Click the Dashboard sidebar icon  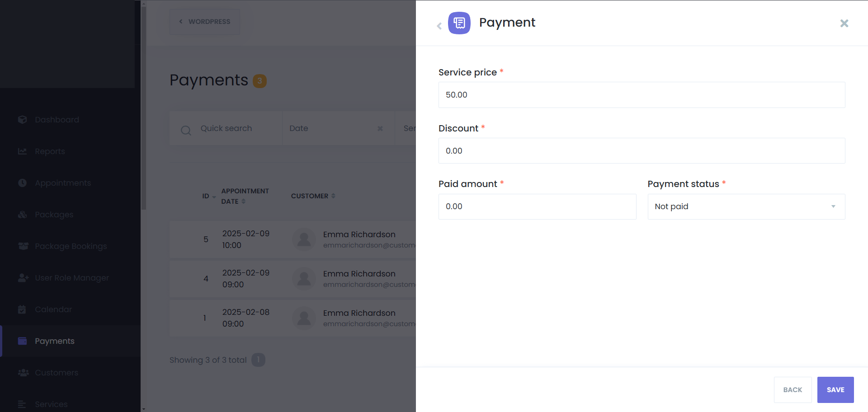(x=23, y=120)
